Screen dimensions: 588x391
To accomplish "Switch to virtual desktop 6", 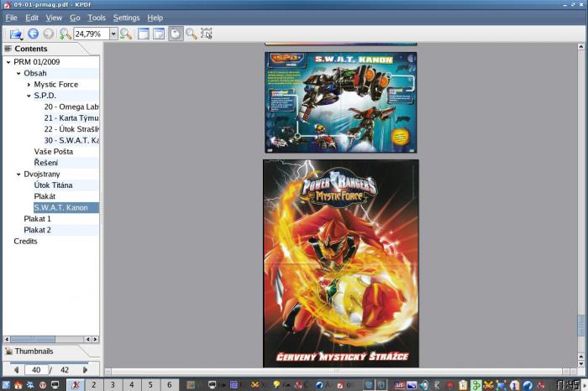I will 170,384.
